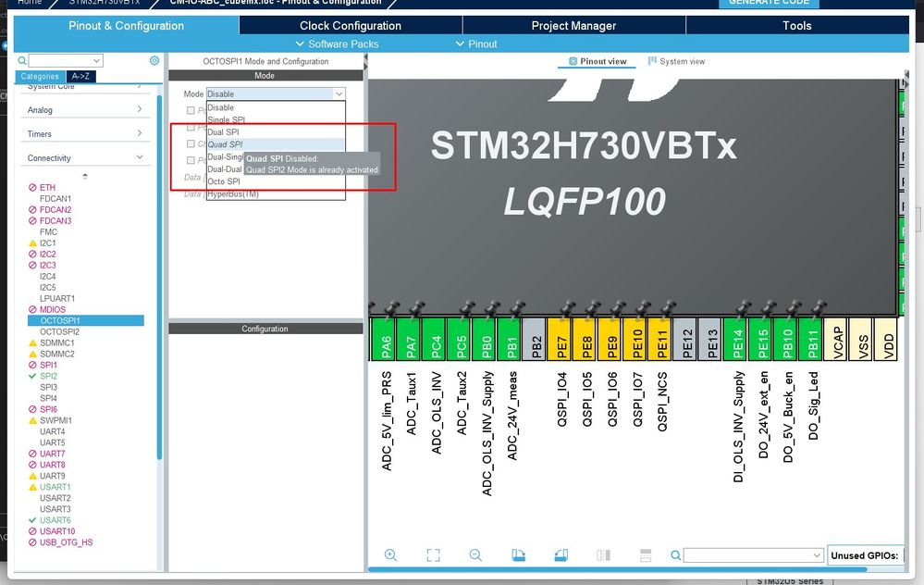Click the pin icon above PB11
The height and width of the screenshot is (585, 924).
click(819, 308)
